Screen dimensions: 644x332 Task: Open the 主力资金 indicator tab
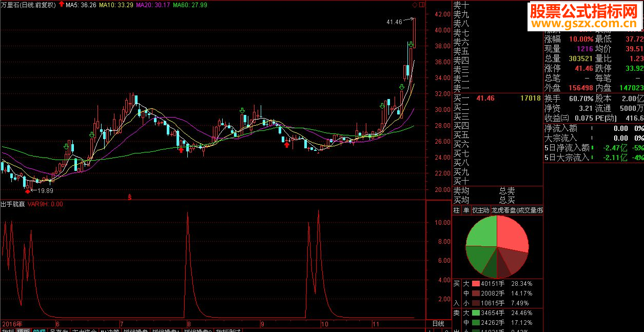point(84,330)
